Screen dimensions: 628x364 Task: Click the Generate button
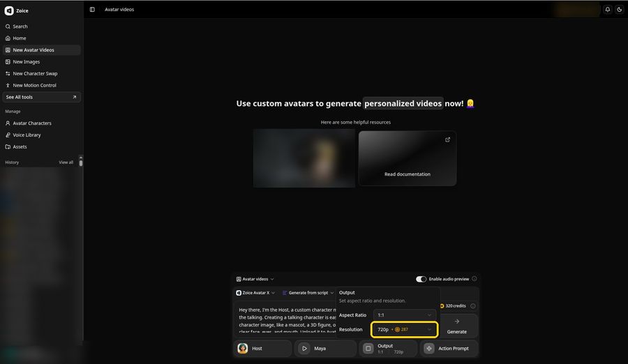click(456, 326)
